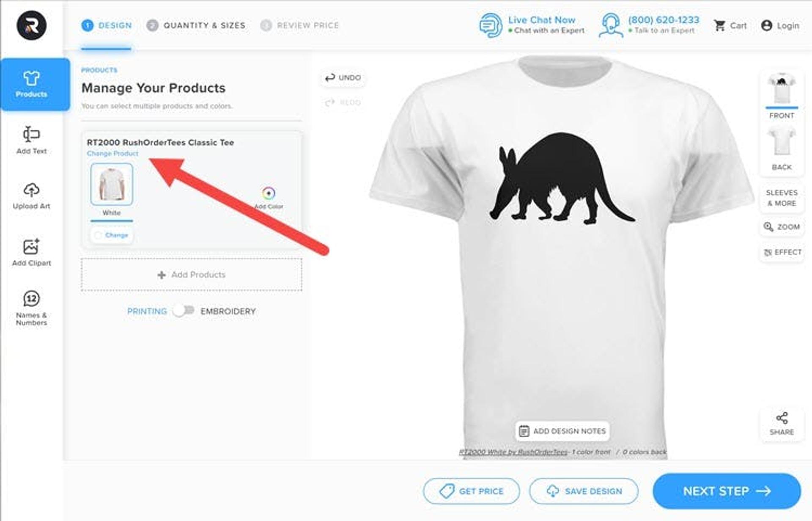Select the Back view thumbnail
Image resolution: width=812 pixels, height=521 pixels.
pyautogui.click(x=782, y=148)
